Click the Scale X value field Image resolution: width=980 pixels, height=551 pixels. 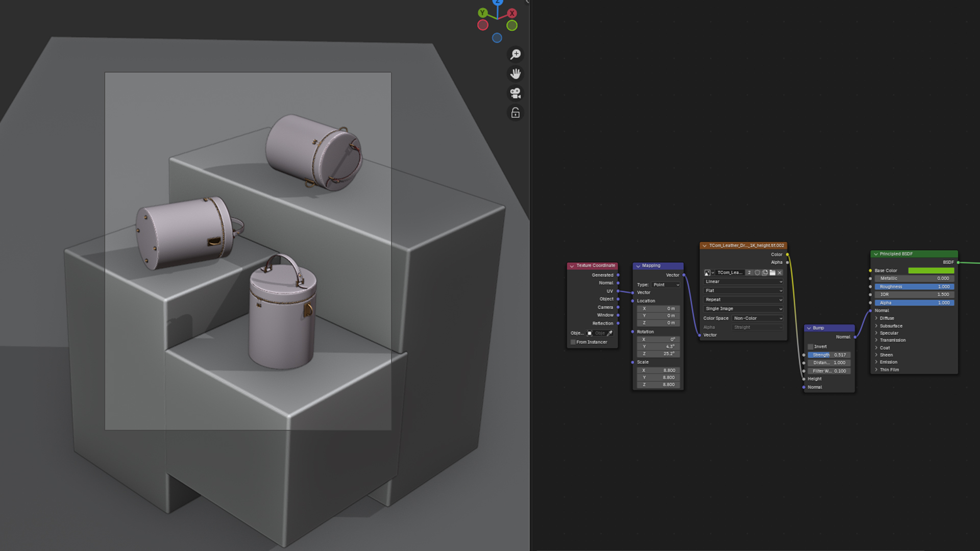pos(658,370)
